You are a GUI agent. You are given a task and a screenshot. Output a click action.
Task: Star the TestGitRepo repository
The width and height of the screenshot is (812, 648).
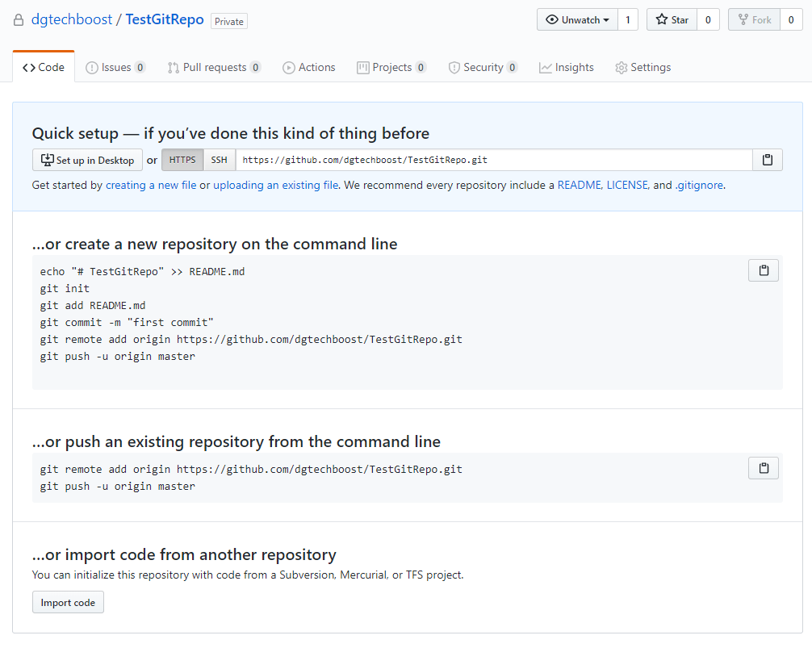(672, 20)
